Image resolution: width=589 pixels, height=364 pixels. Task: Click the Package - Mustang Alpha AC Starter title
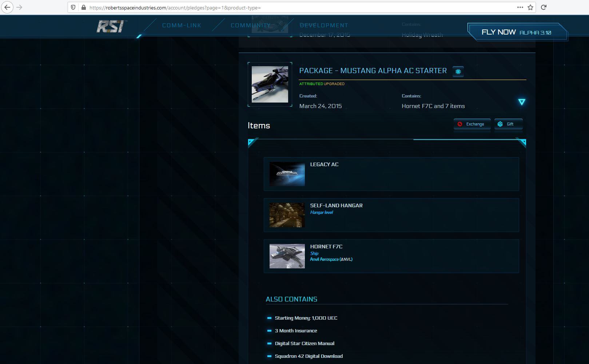373,71
